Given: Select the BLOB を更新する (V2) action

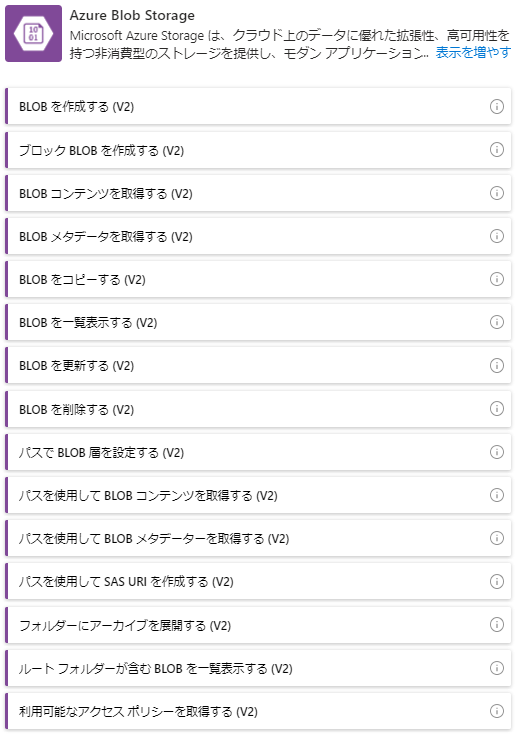Looking at the screenshot, I should click(x=258, y=366).
